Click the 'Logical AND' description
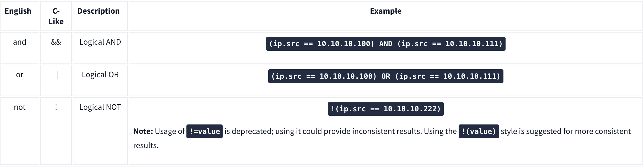 coord(100,42)
